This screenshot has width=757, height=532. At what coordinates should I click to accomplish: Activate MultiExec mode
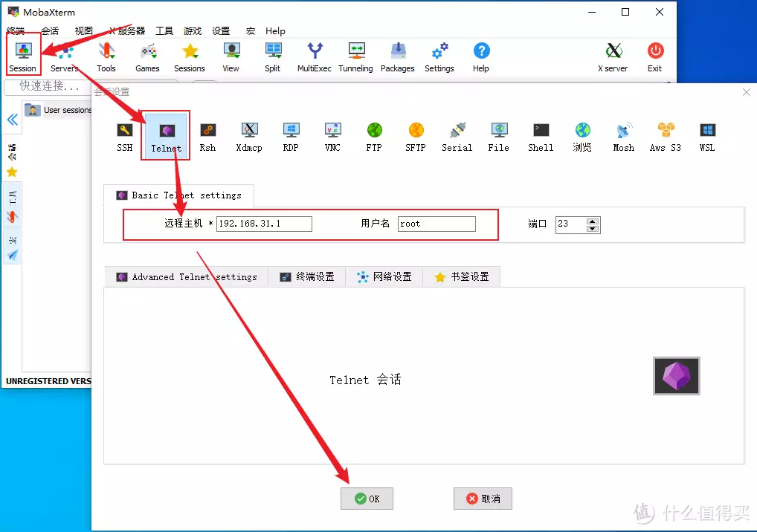tap(315, 57)
